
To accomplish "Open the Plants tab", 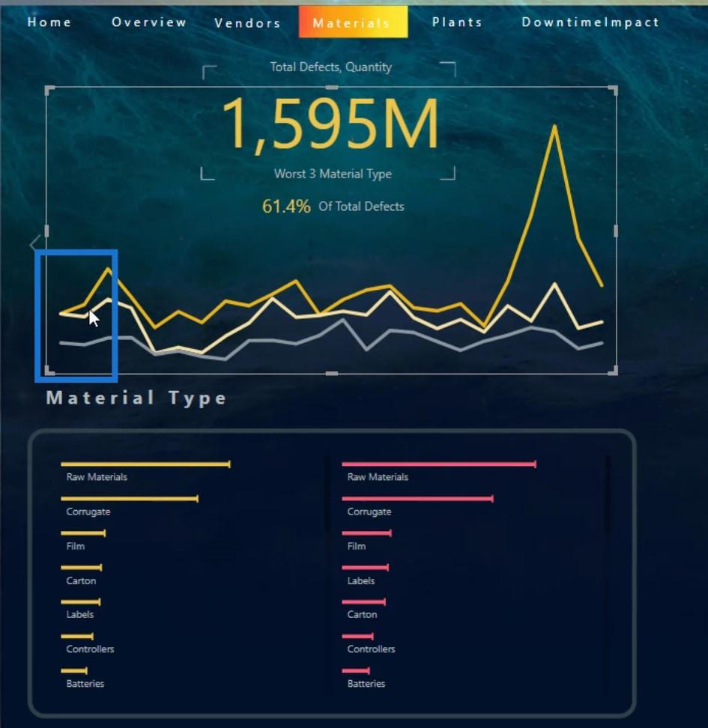I will [457, 22].
